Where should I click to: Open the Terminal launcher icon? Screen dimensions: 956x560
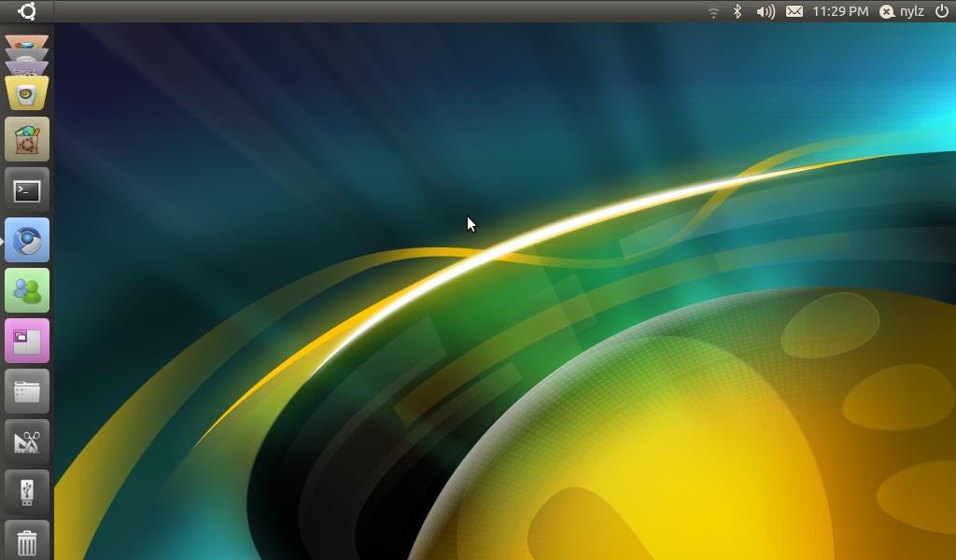point(27,190)
